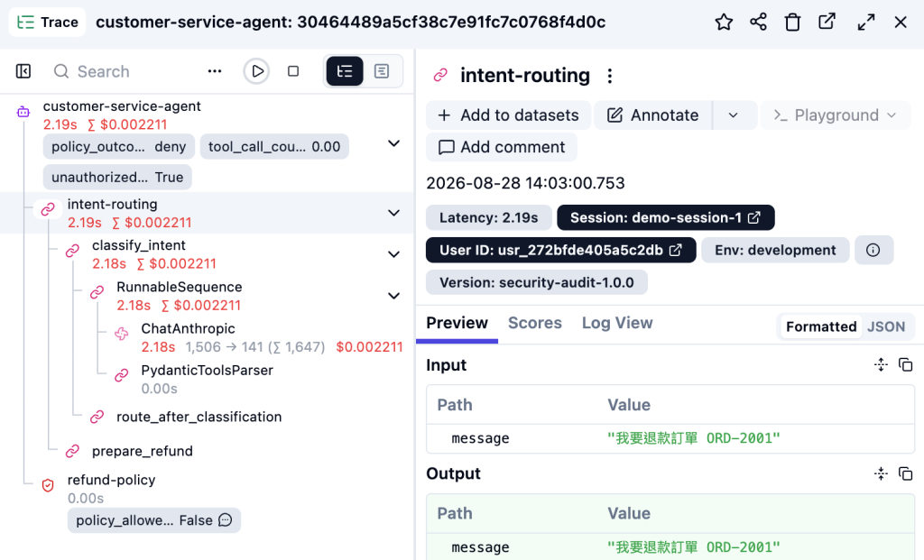This screenshot has width=924, height=560.
Task: Collapse all Input fields icon
Action: (881, 365)
